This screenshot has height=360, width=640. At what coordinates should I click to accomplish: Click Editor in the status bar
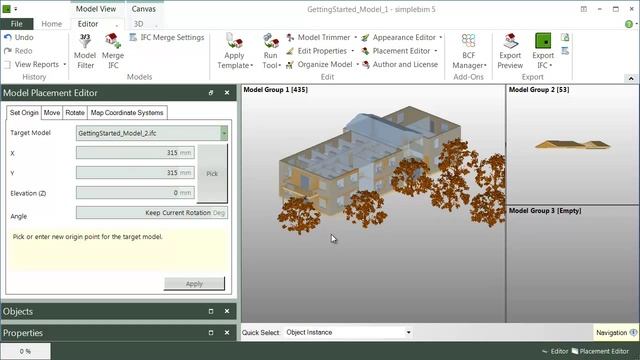[x=555, y=351]
